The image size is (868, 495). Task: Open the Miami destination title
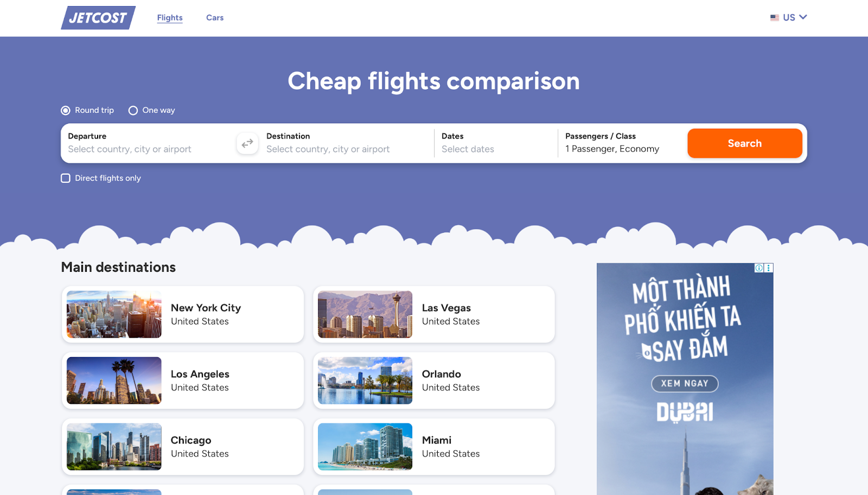click(437, 441)
